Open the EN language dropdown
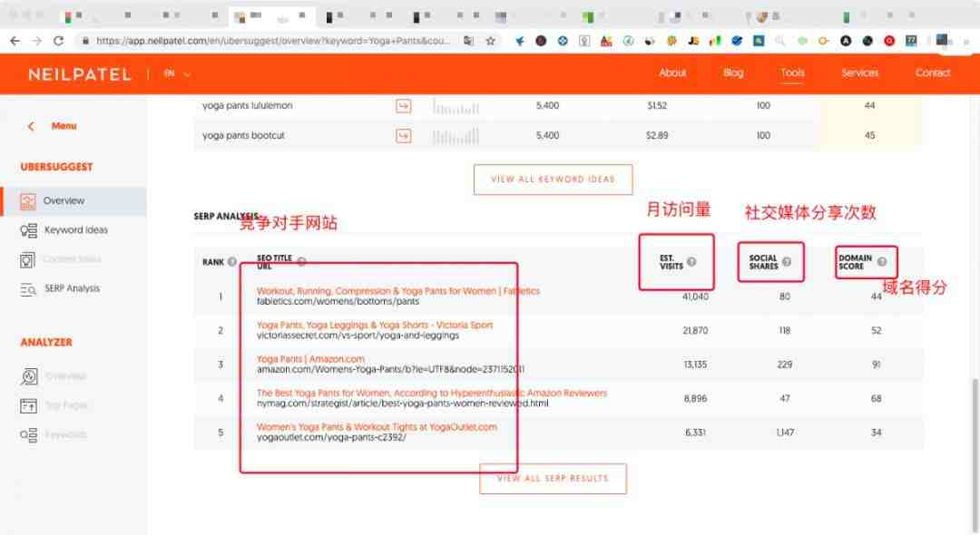This screenshot has width=980, height=535. coord(177,73)
